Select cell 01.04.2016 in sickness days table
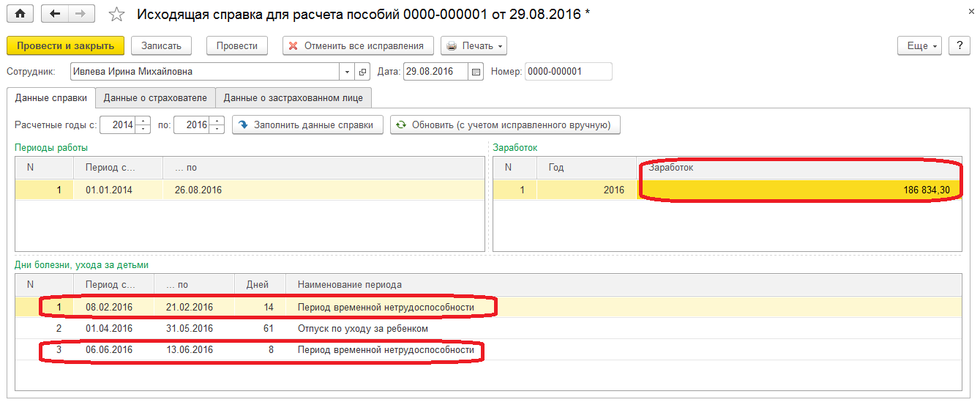The image size is (980, 405). (114, 328)
